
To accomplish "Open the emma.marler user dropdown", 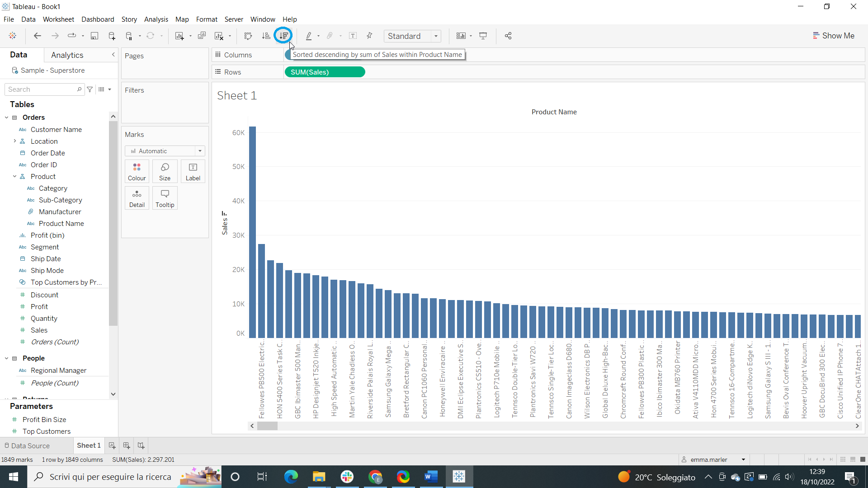I will pos(743,460).
